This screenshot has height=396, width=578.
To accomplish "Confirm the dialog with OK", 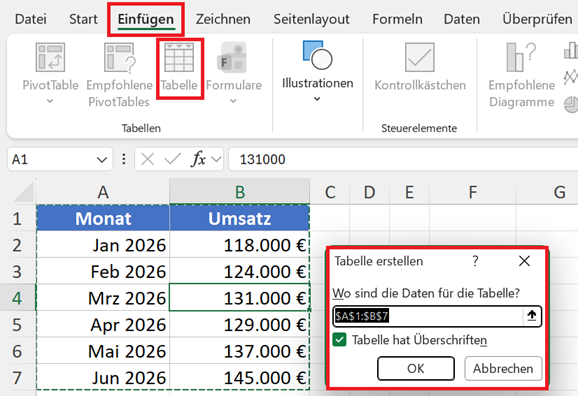I will click(416, 368).
